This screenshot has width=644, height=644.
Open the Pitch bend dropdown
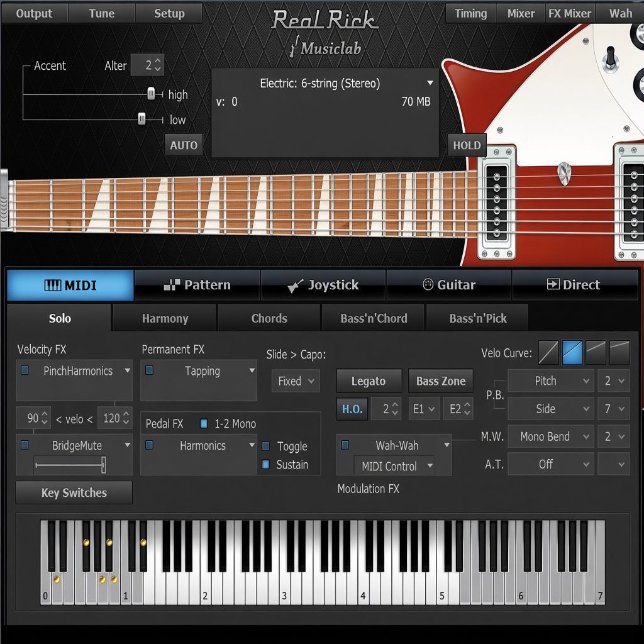[551, 380]
